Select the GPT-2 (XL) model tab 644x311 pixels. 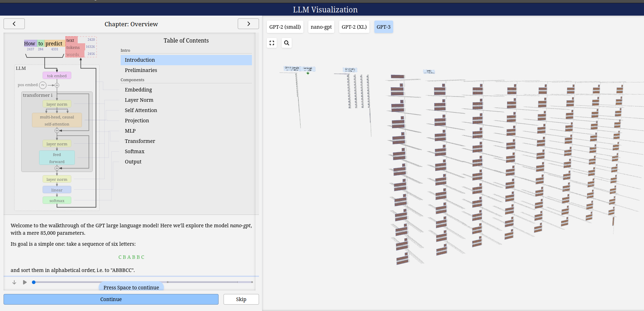[x=354, y=27]
